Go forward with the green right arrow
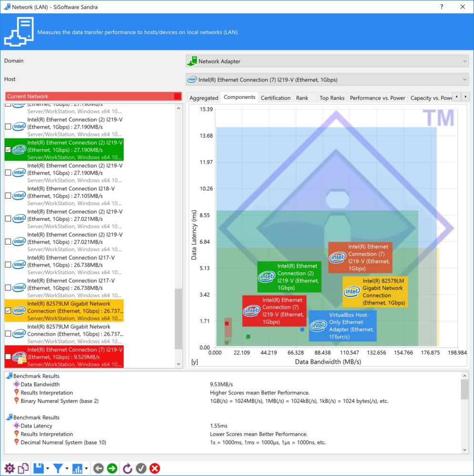 pyautogui.click(x=112, y=468)
